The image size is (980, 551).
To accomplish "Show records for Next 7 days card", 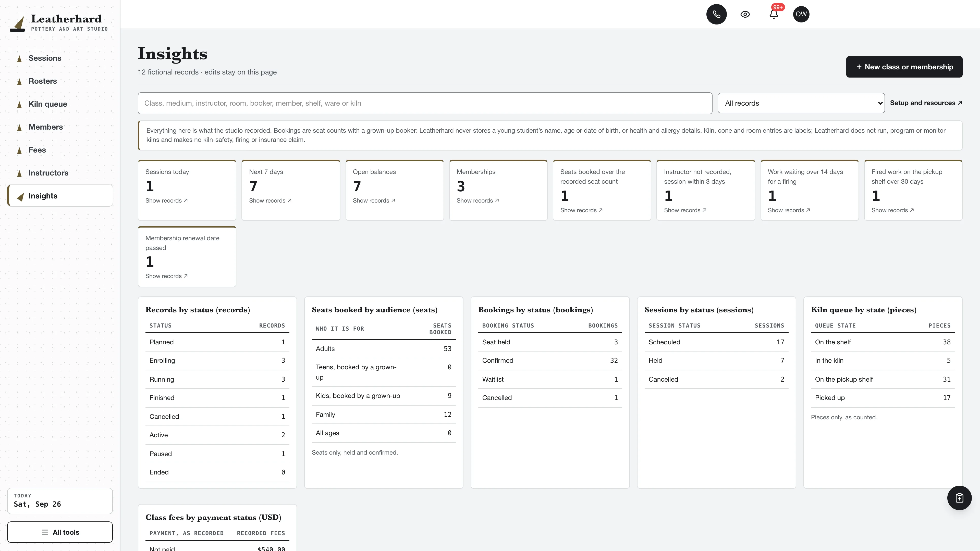I will 270,201.
